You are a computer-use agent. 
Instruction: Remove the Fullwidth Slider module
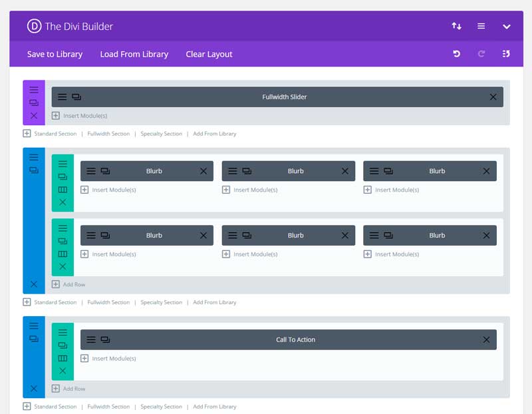click(x=493, y=97)
